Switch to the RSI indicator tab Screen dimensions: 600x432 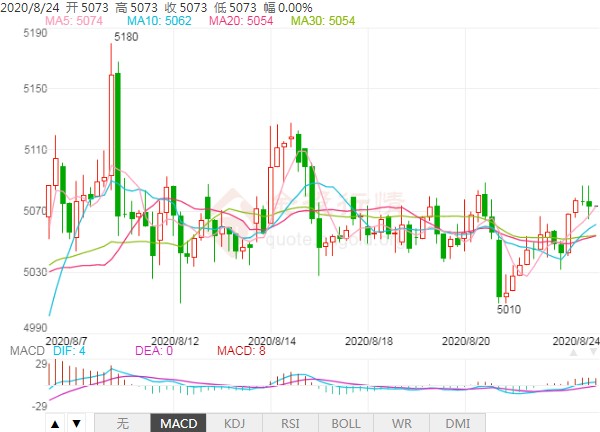tap(290, 423)
